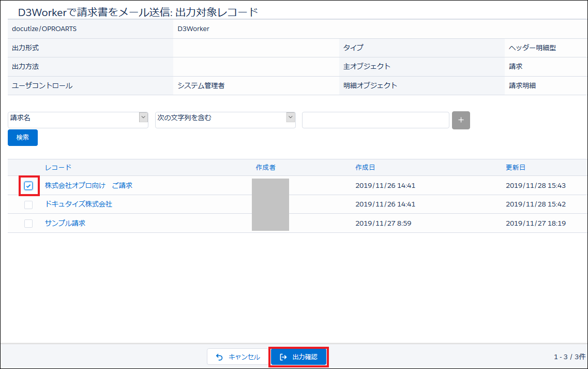Click the ユーザコントロール label
The width and height of the screenshot is (588, 369).
(x=42, y=85)
